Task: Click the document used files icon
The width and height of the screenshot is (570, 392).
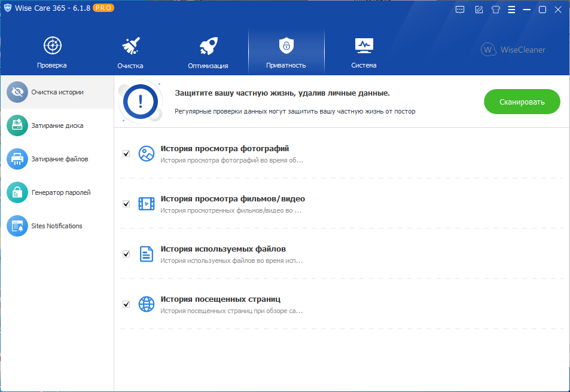Action: pyautogui.click(x=147, y=254)
